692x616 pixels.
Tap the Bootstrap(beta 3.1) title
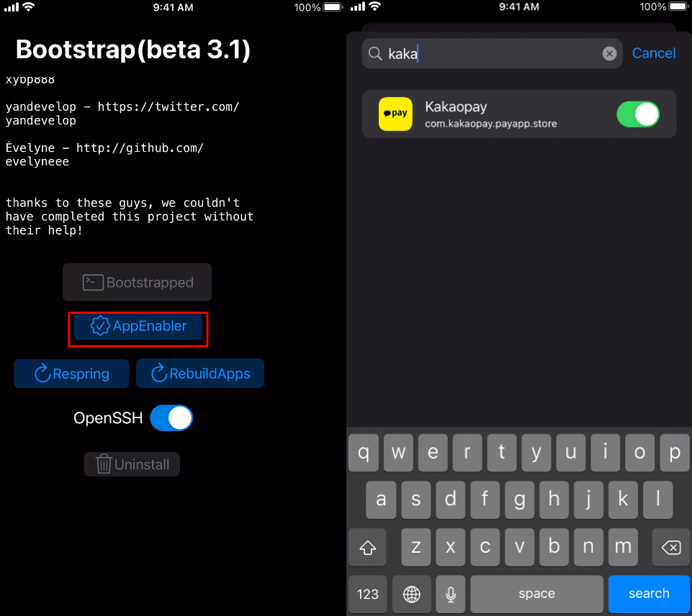point(132,49)
